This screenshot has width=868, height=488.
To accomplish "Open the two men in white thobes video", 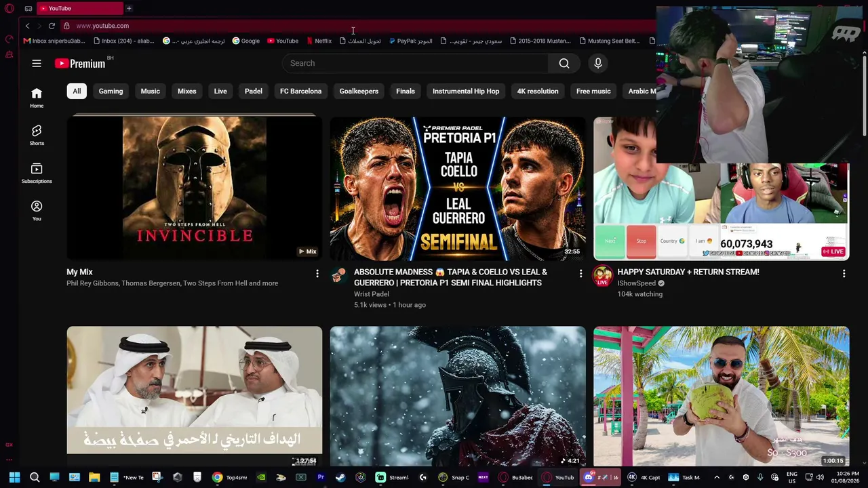I will pyautogui.click(x=195, y=396).
